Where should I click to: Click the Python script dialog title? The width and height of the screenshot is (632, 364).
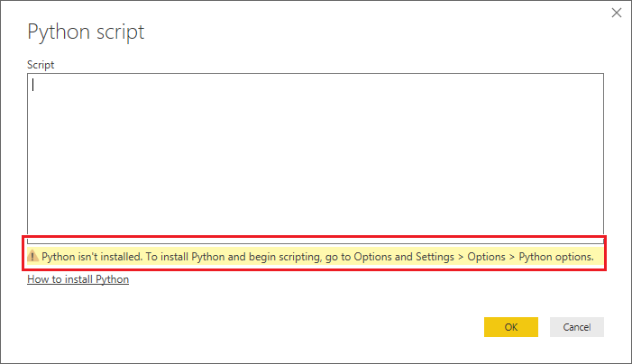tap(86, 32)
